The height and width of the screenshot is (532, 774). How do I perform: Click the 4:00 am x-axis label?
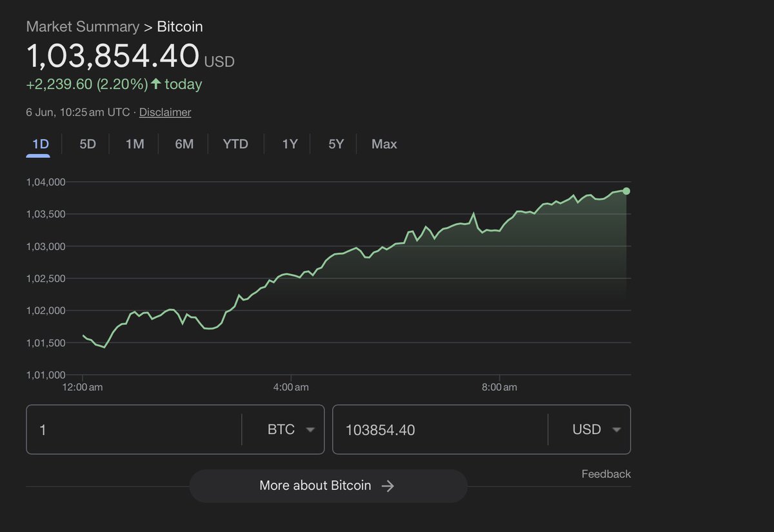(x=291, y=388)
